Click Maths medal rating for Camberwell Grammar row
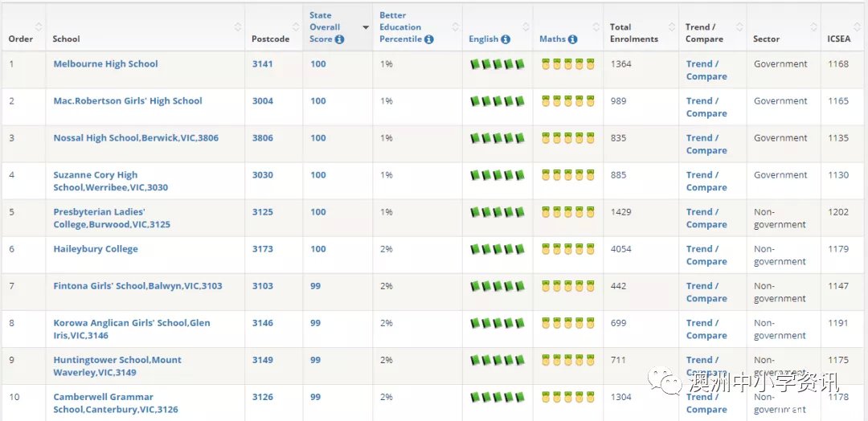 click(x=568, y=397)
